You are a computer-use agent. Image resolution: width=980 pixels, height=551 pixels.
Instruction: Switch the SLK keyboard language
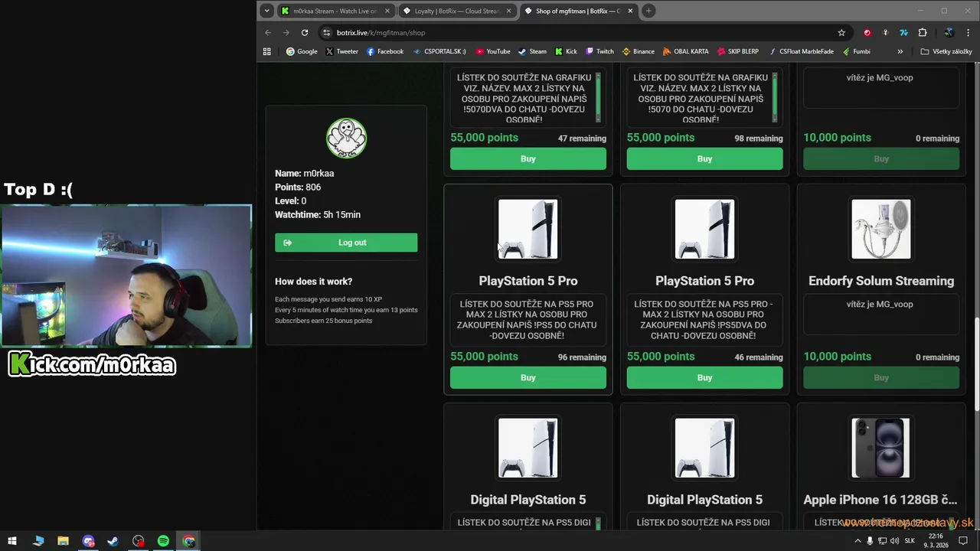point(910,541)
